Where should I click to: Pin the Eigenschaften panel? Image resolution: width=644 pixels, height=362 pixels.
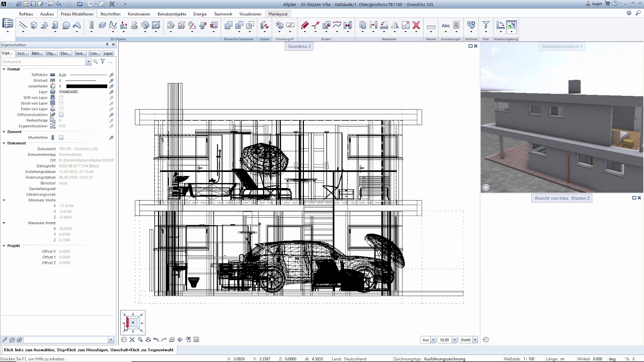coord(107,45)
